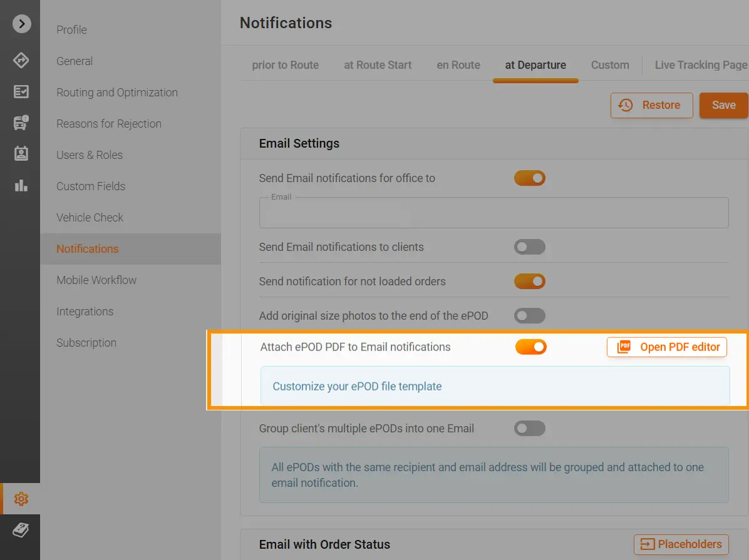The width and height of the screenshot is (749, 560).
Task: Open the help guide book icon
Action: (21, 530)
